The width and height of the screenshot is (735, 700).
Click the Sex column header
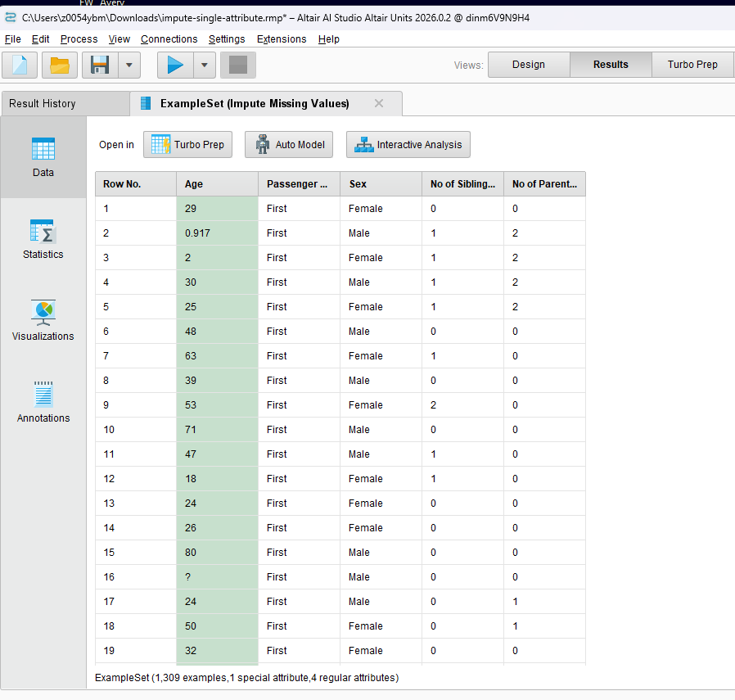[x=381, y=183]
